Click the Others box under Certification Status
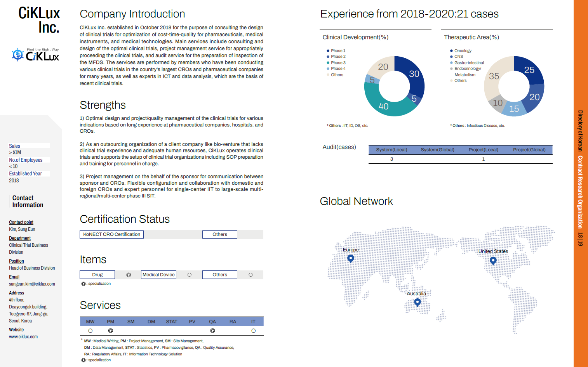The image size is (588, 367). click(220, 234)
